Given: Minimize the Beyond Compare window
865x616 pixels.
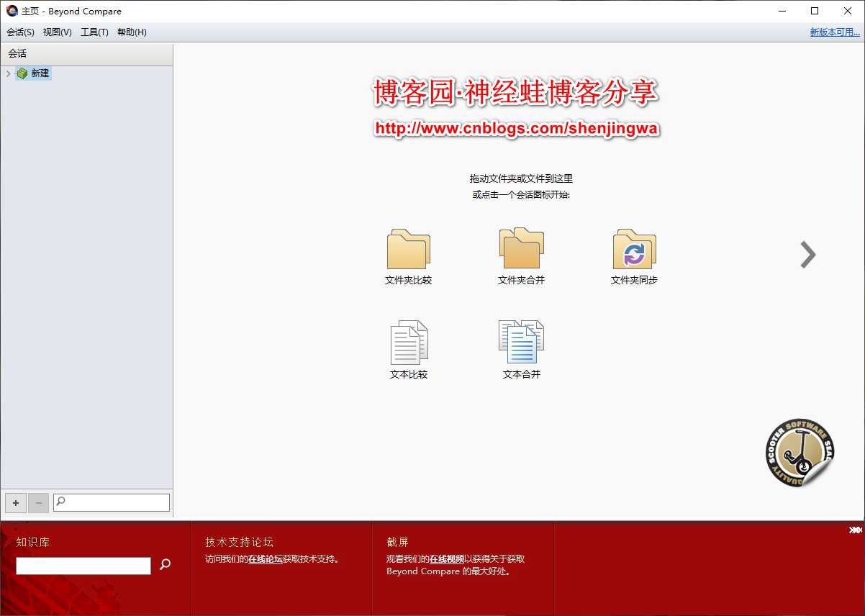Looking at the screenshot, I should (x=782, y=11).
